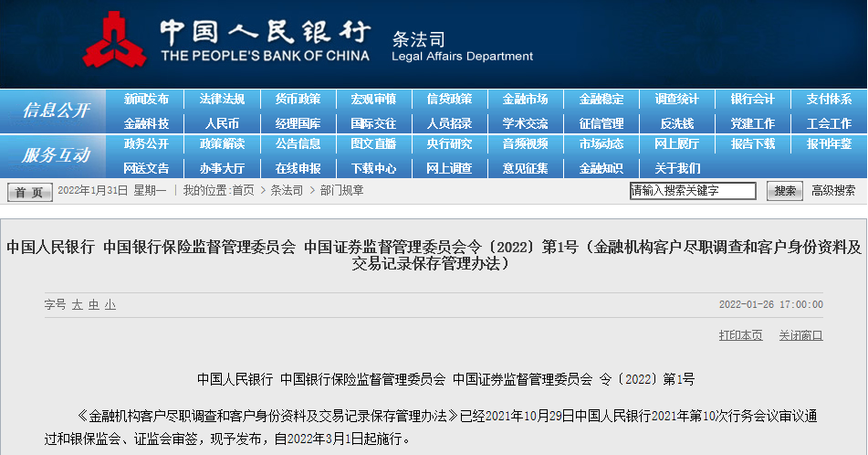
Task: Open 市场动态 menu item
Action: pyautogui.click(x=601, y=144)
